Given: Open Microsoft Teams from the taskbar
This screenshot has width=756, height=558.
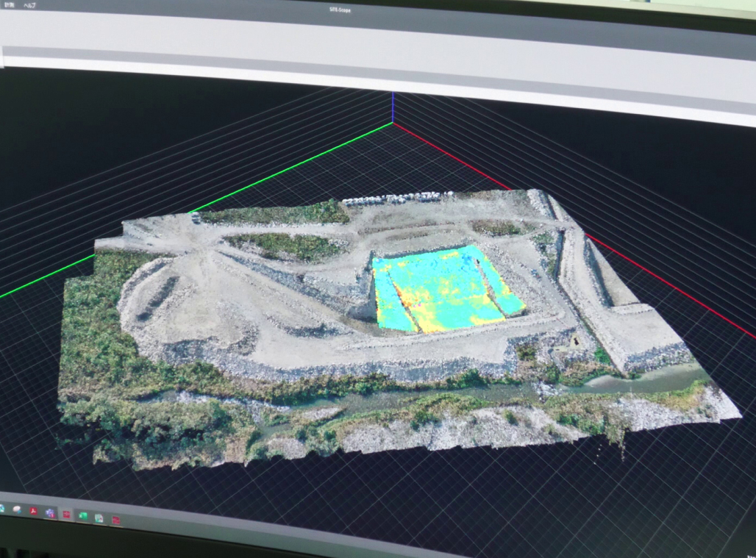Looking at the screenshot, I should 50,512.
